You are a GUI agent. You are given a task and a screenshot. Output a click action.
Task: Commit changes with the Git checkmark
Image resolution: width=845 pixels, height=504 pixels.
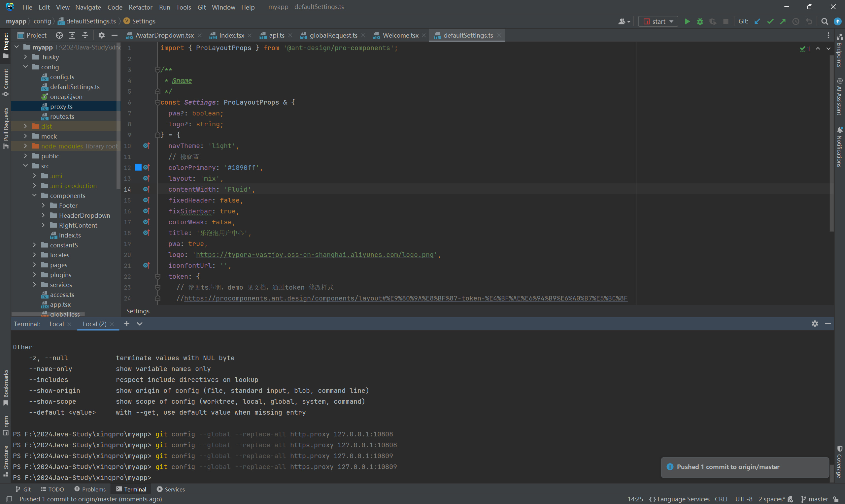[770, 21]
